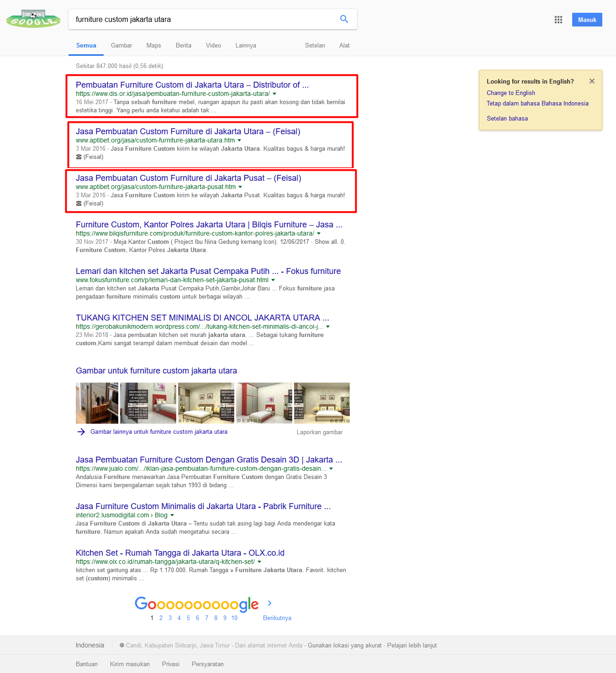The width and height of the screenshot is (616, 673).
Task: Open Privasi footer link
Action: pyautogui.click(x=171, y=664)
